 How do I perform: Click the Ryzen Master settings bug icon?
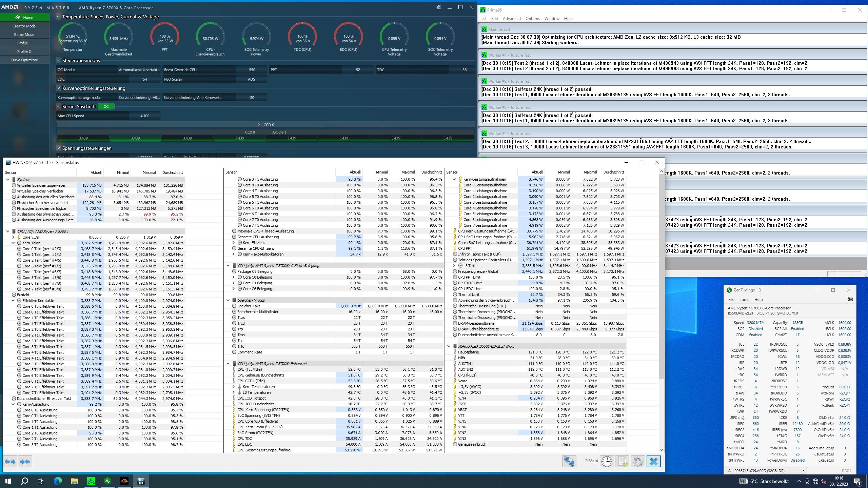tap(438, 7)
